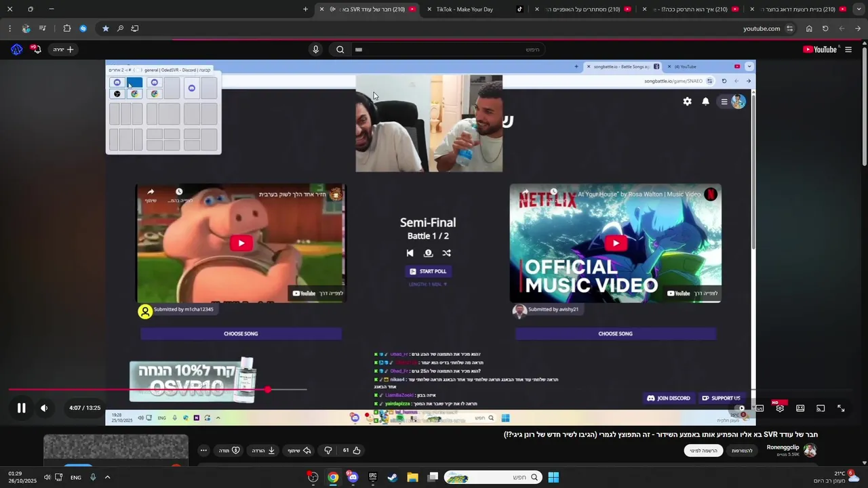
Task: Open YouTube notifications bell
Action: [x=37, y=49]
